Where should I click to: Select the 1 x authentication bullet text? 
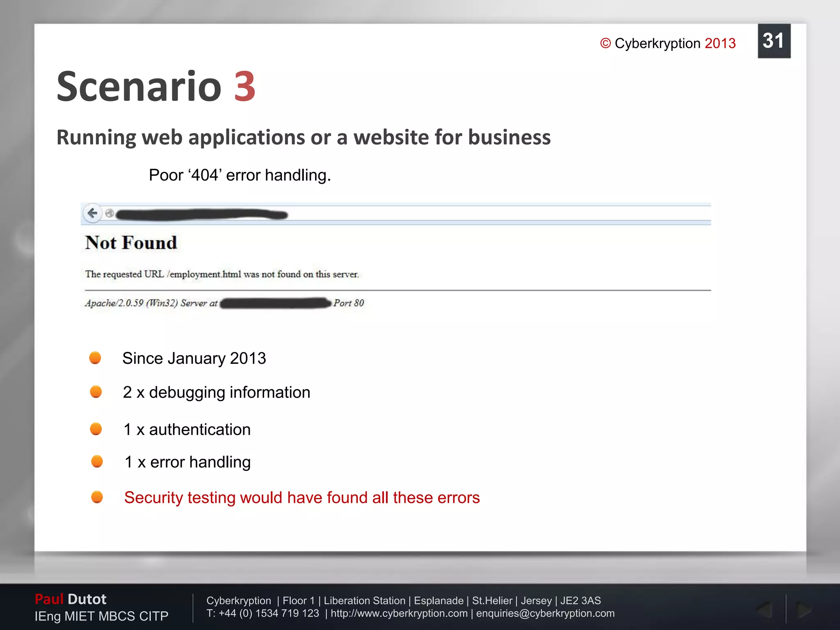(x=187, y=429)
